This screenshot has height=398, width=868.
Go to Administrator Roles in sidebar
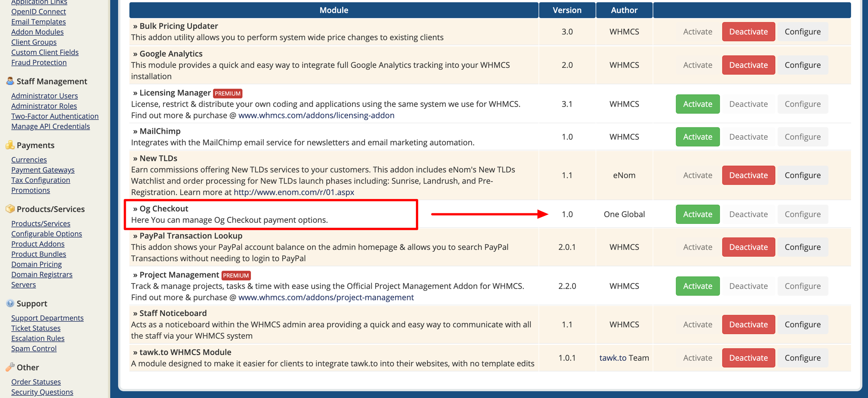pyautogui.click(x=44, y=106)
